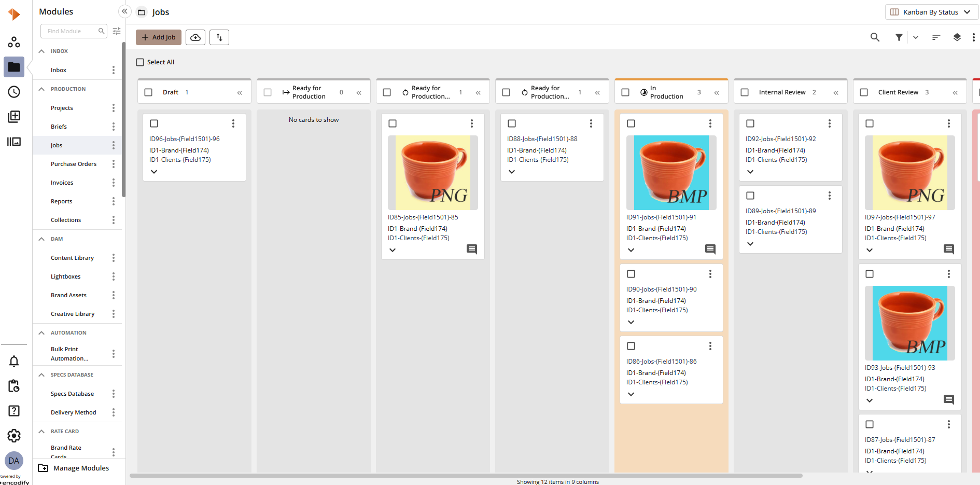Open job link ID88-Jobs-(Field1501)-88
The height and width of the screenshot is (485, 980).
[542, 139]
